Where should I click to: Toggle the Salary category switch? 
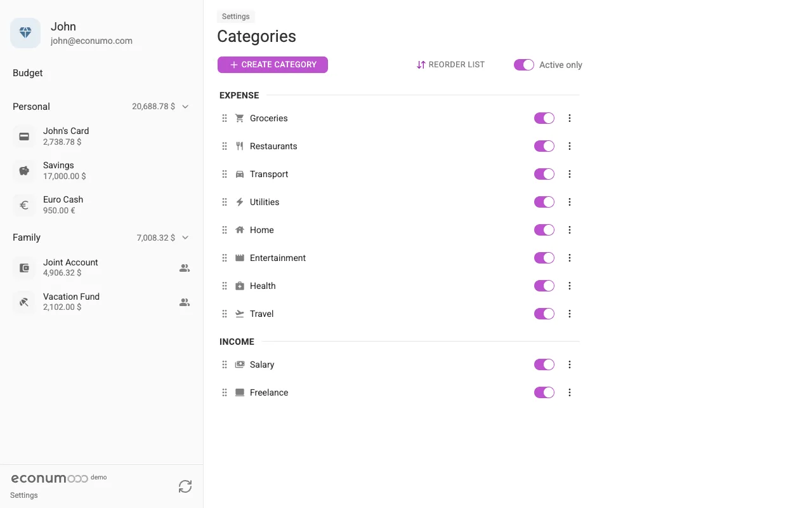[x=544, y=364]
